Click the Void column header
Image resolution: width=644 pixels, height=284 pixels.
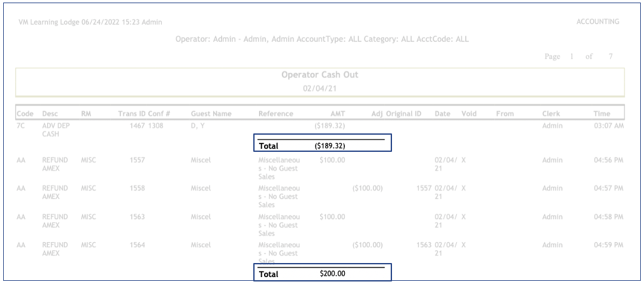[x=468, y=114]
